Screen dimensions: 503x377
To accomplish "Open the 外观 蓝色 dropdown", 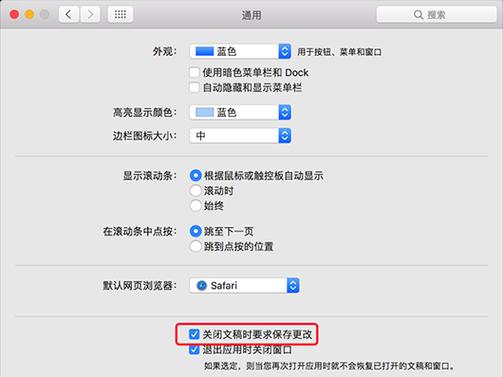I will [240, 51].
